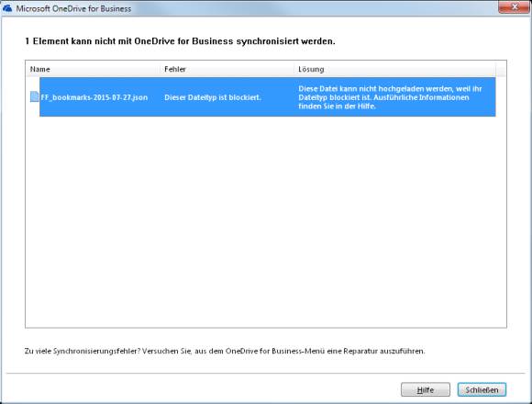Select the file icon beside FF_bookmarks entry

[34, 96]
